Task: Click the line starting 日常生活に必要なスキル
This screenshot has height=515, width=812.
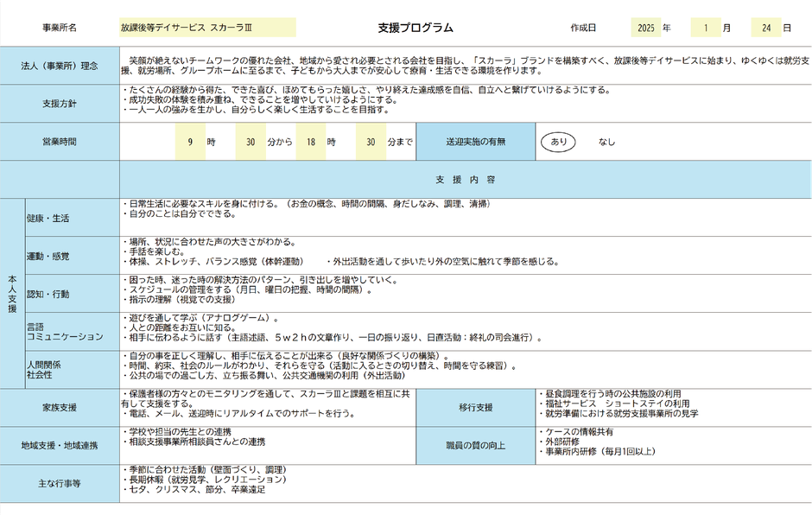Action: tap(307, 204)
